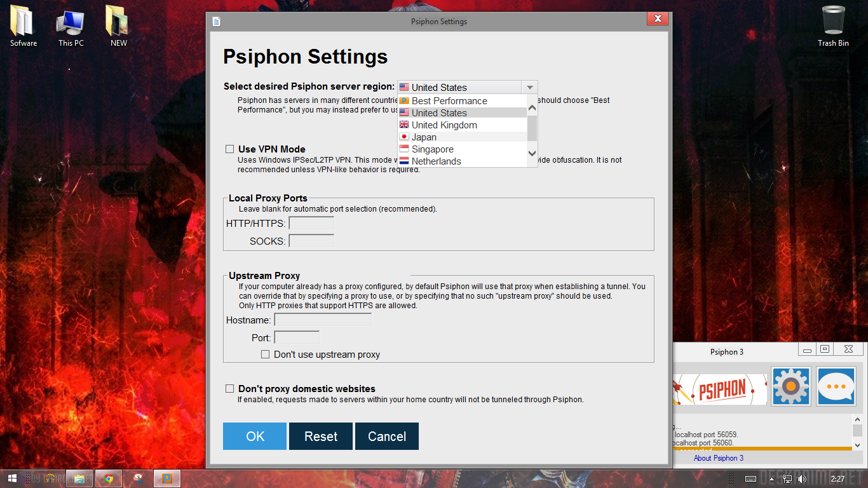Choose Japan in the server region list
The image size is (868, 488).
[x=463, y=137]
